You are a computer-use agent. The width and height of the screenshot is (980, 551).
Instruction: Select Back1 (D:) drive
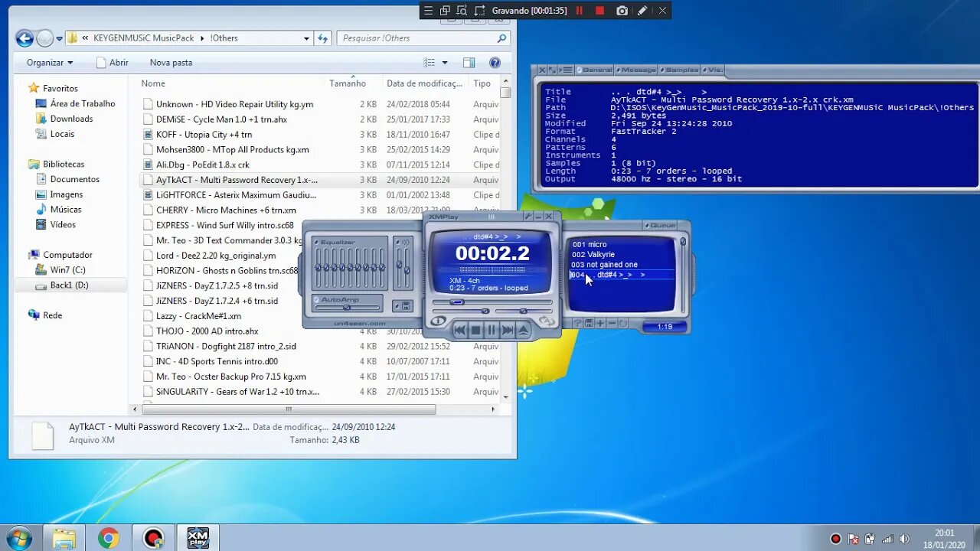pos(69,285)
